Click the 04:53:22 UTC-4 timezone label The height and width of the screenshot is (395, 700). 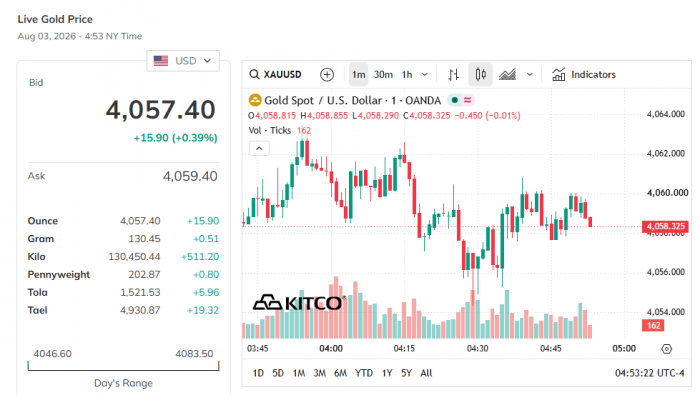tap(650, 373)
